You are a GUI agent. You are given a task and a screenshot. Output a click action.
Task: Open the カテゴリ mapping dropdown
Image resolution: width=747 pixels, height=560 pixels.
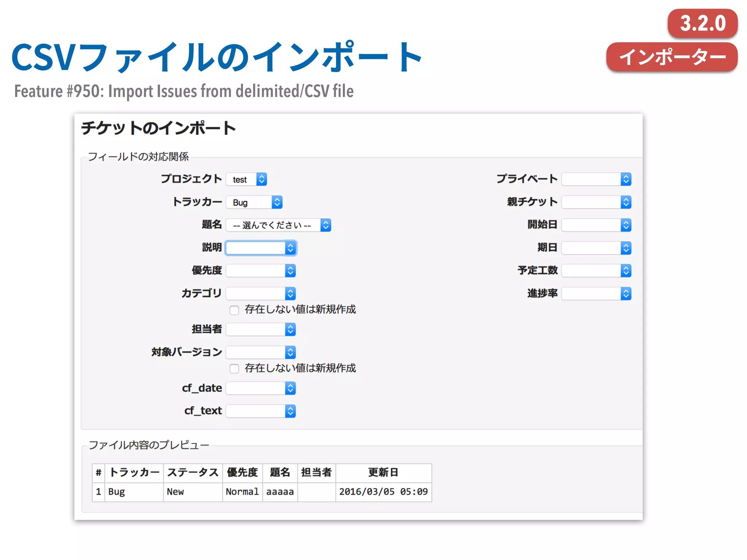point(261,294)
